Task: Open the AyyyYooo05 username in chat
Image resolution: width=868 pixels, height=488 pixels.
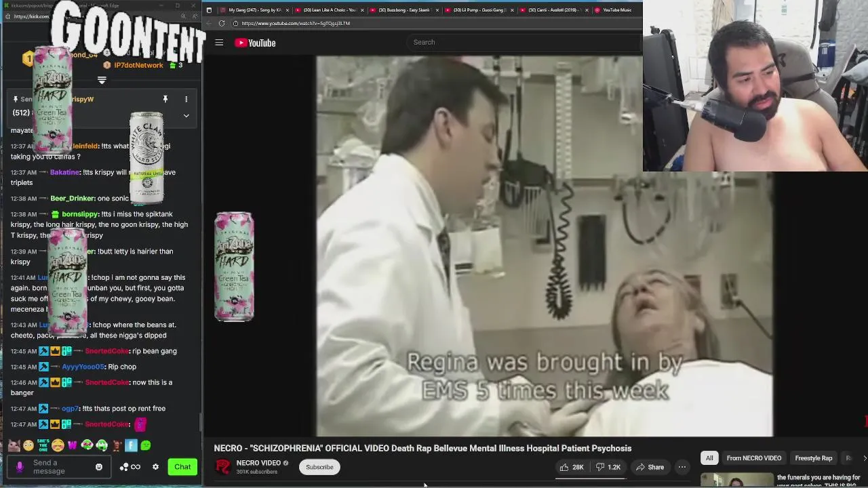Action: click(x=83, y=367)
